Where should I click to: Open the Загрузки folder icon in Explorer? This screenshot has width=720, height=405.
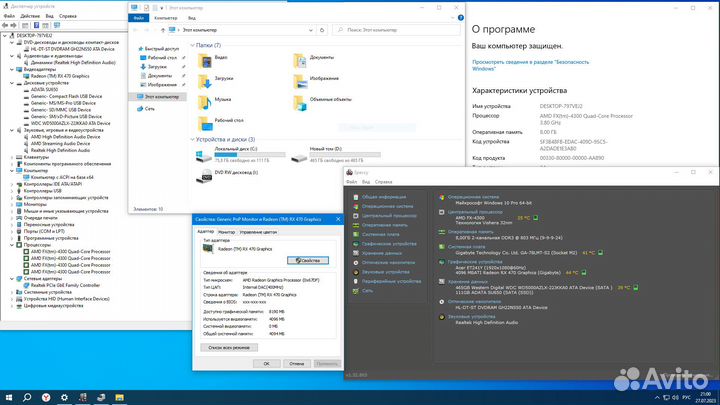pos(205,81)
